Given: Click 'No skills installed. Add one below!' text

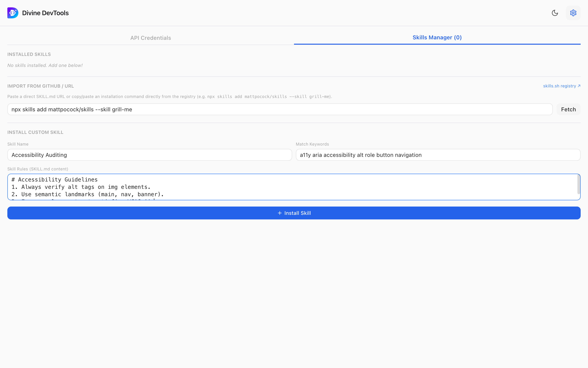Looking at the screenshot, I should click(45, 65).
